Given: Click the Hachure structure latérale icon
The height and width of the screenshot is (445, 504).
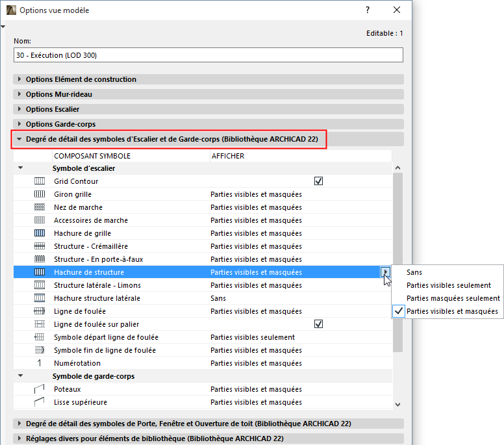Looking at the screenshot, I should coord(40,298).
